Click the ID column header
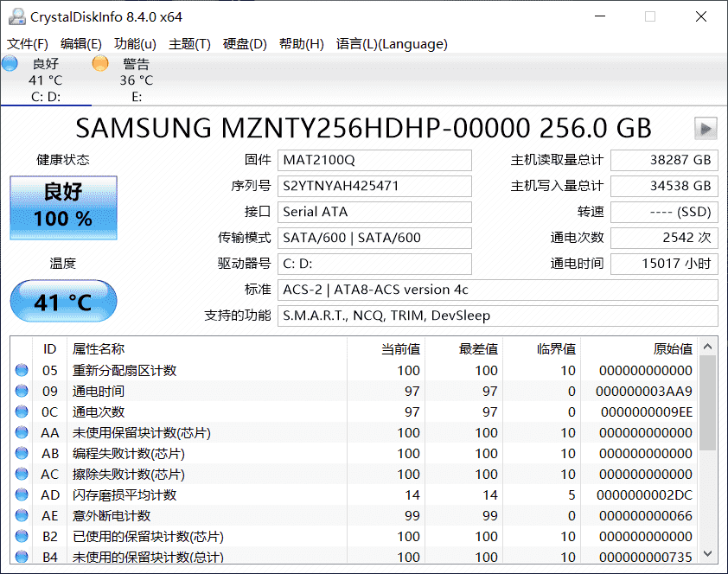The width and height of the screenshot is (728, 574). tap(49, 349)
